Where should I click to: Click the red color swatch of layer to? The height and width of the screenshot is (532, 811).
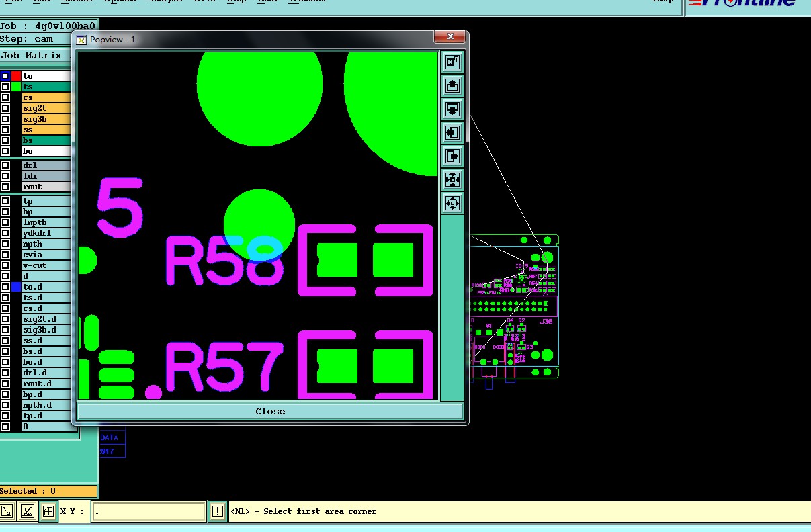tap(16, 76)
